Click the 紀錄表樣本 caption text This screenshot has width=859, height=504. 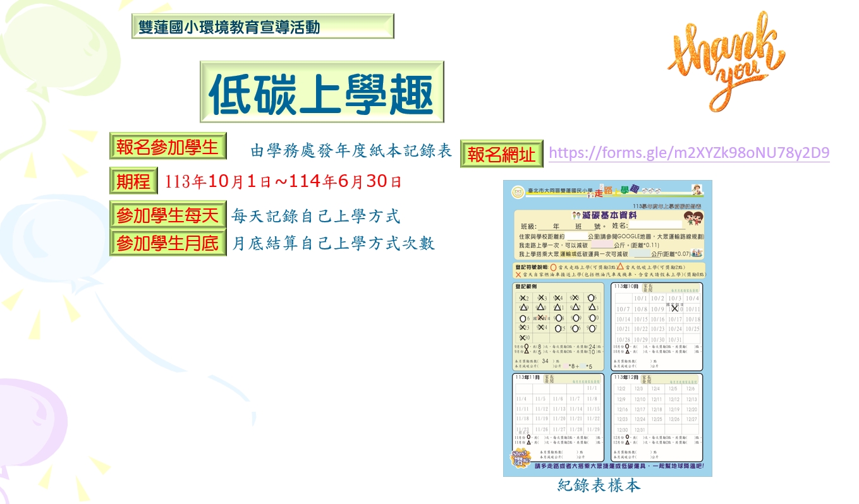coord(599,485)
